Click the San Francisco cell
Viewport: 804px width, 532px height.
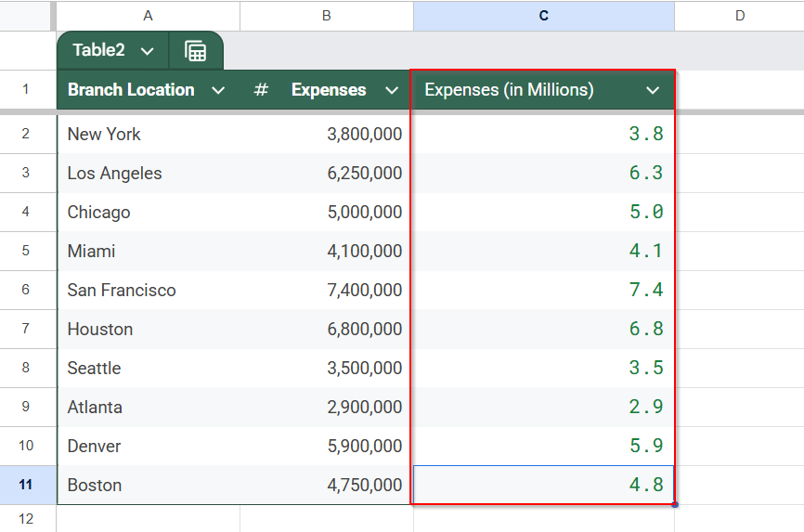click(x=149, y=290)
